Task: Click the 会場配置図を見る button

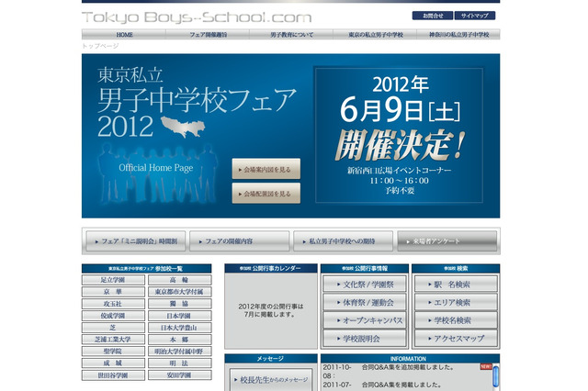Action: (266, 194)
